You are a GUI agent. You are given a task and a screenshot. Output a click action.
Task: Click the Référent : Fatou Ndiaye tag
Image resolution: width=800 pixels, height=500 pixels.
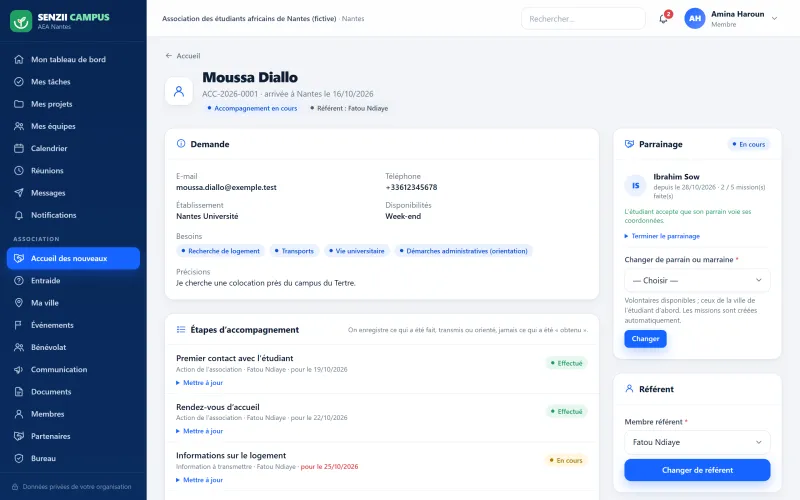(349, 108)
